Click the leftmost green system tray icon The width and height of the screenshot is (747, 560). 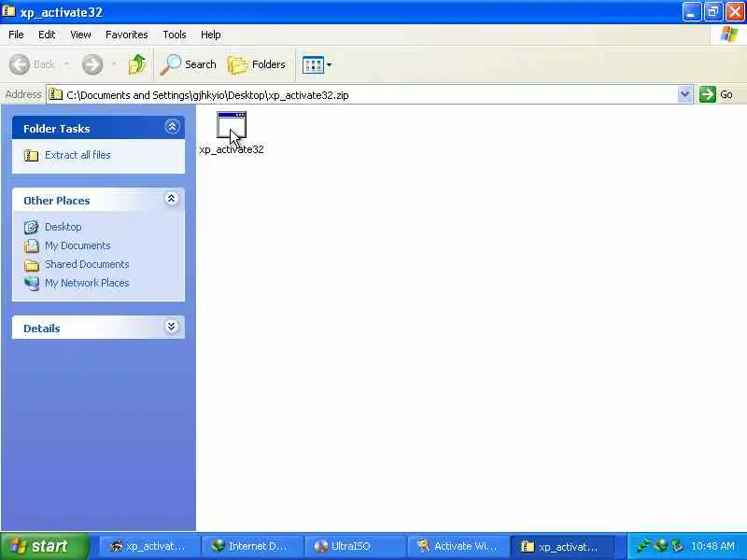point(643,546)
